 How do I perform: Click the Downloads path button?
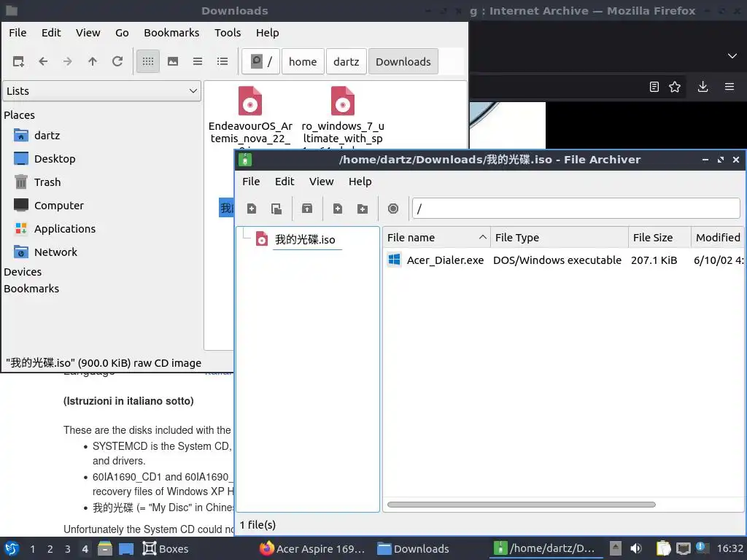[403, 61]
